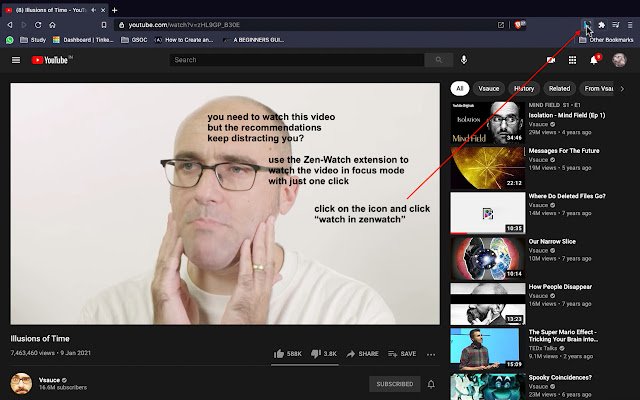Viewport: 640px width, 400px height.
Task: Click the video title Illusions of Time
Action: point(40,338)
